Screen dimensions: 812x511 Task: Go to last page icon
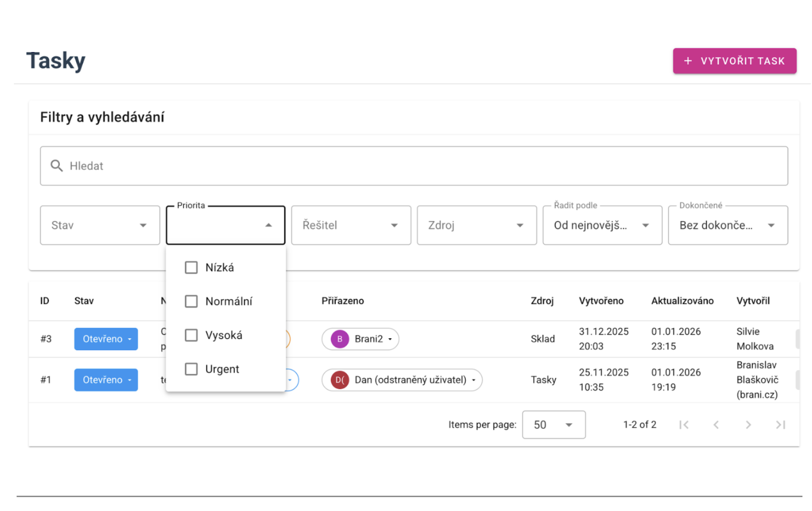[x=780, y=424]
